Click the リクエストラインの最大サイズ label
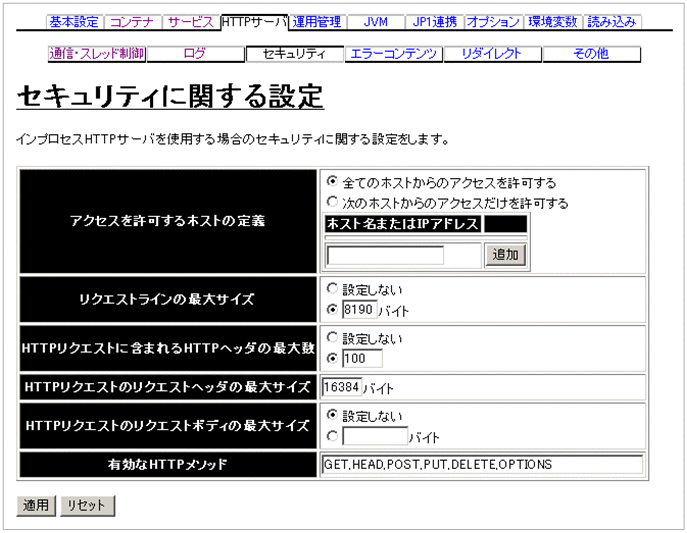This screenshot has height=533, width=687. [x=167, y=300]
